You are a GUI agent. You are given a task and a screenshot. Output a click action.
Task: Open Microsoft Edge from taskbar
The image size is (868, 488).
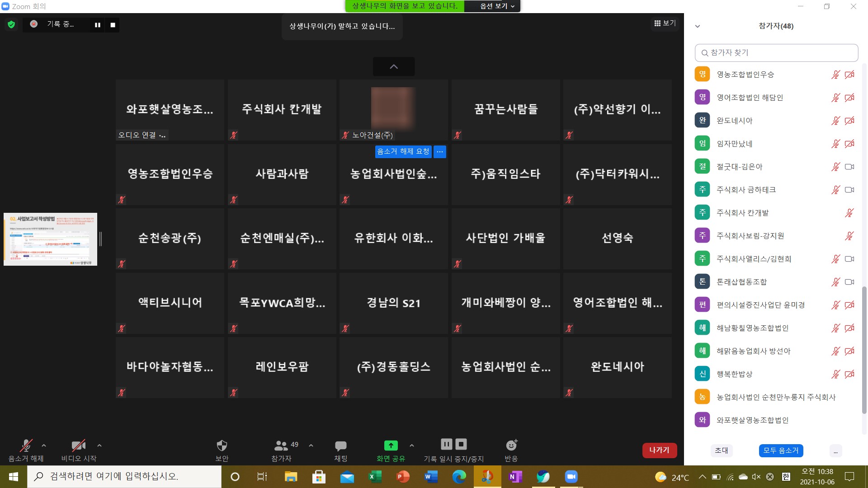tap(459, 477)
